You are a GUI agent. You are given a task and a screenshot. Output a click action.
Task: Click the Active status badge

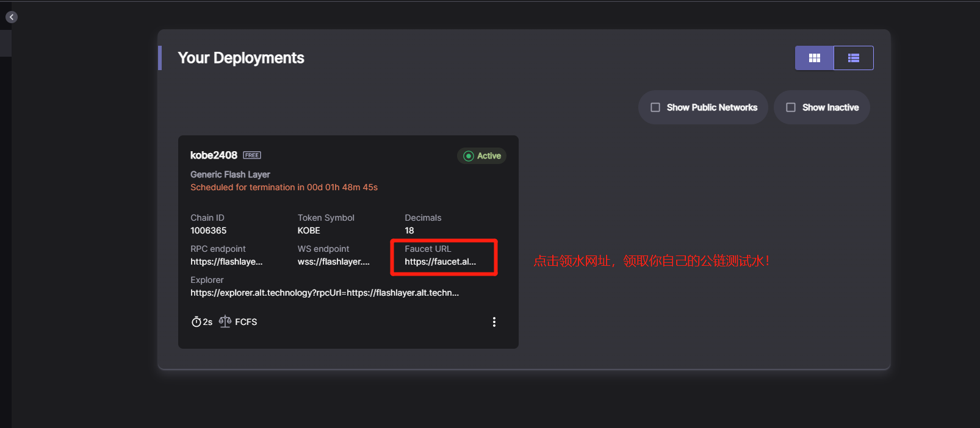(481, 156)
